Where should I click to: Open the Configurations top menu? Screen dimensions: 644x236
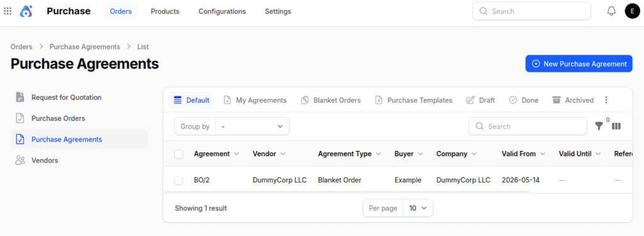coord(222,11)
